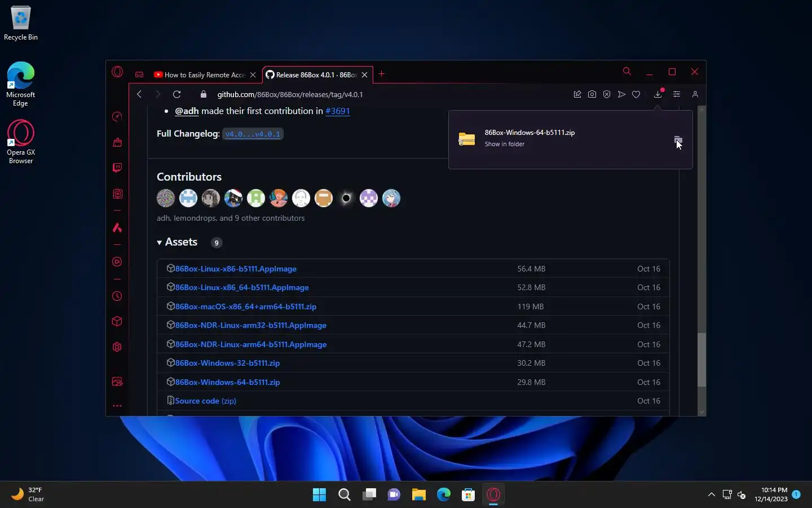
Task: Close the 86Box release tab
Action: [365, 75]
